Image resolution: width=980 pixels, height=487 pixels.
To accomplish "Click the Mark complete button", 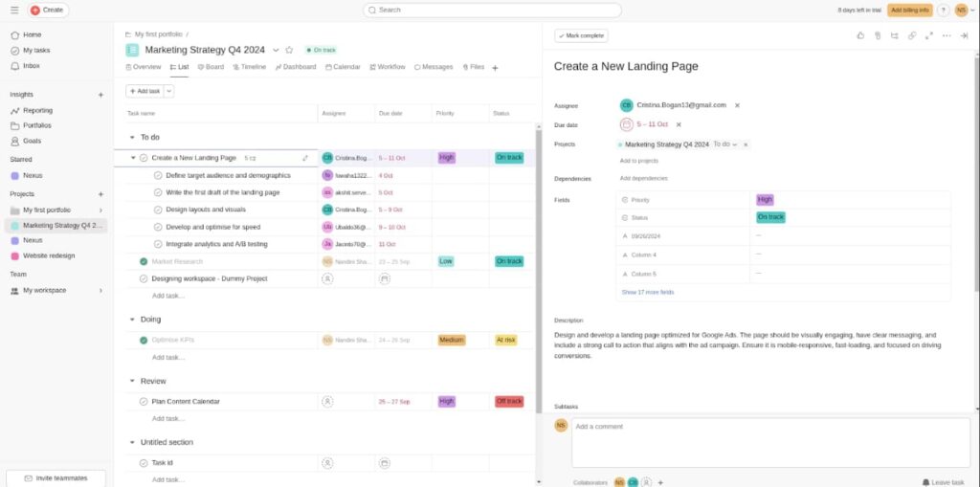I will point(581,35).
